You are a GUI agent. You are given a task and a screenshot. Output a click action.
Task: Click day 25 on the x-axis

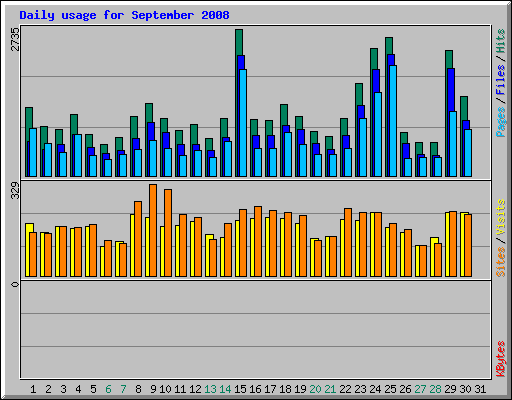click(x=390, y=389)
